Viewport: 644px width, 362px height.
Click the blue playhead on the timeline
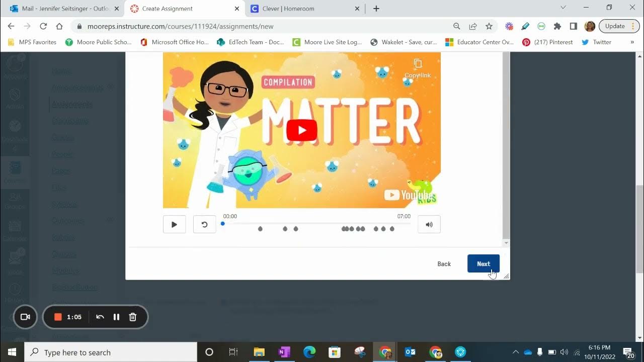pos(223,224)
